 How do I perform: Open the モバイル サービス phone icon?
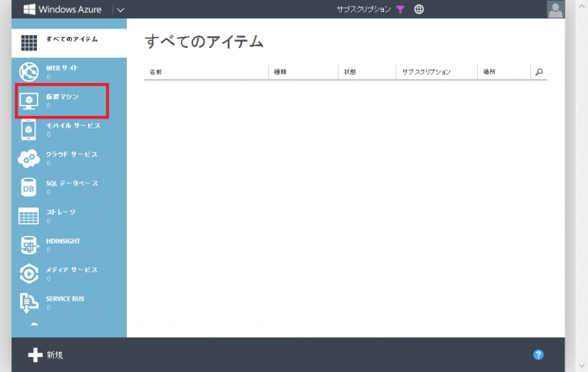pyautogui.click(x=29, y=129)
